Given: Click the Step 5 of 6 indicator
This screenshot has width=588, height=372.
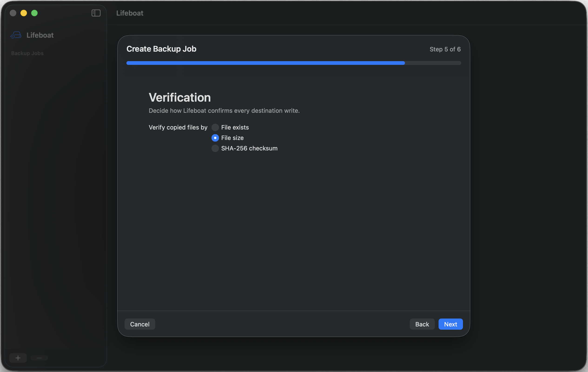Looking at the screenshot, I should [445, 49].
